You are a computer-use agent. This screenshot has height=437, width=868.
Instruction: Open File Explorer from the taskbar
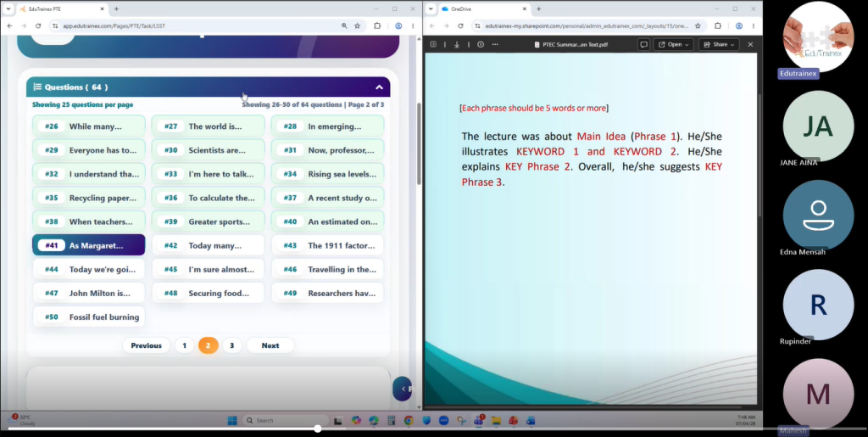point(496,420)
